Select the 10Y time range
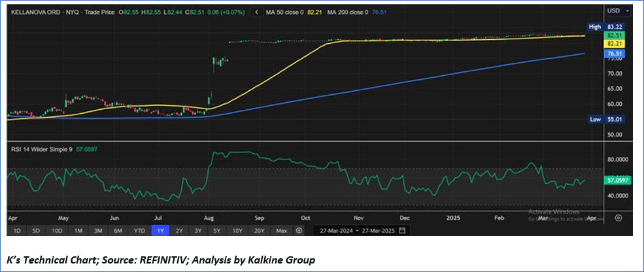 (237, 231)
